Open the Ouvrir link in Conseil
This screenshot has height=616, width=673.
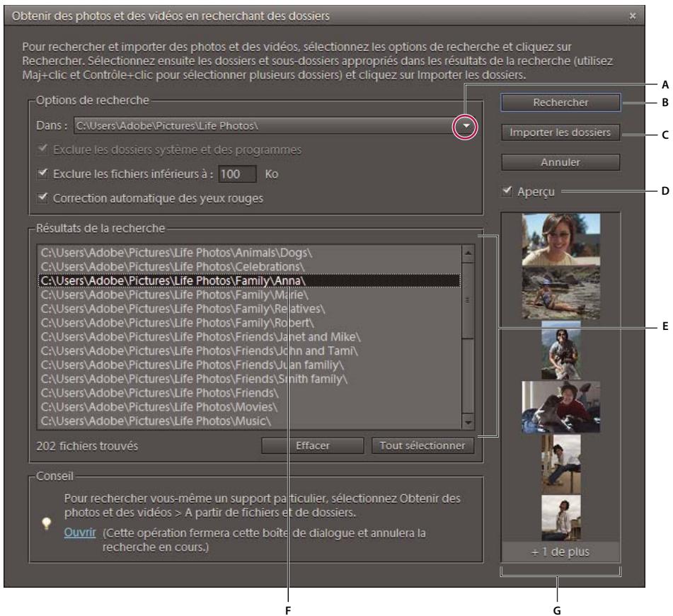coord(80,532)
